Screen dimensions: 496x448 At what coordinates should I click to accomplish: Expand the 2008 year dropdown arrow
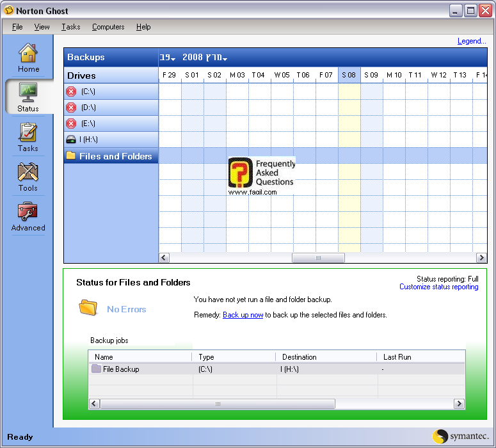[225, 59]
